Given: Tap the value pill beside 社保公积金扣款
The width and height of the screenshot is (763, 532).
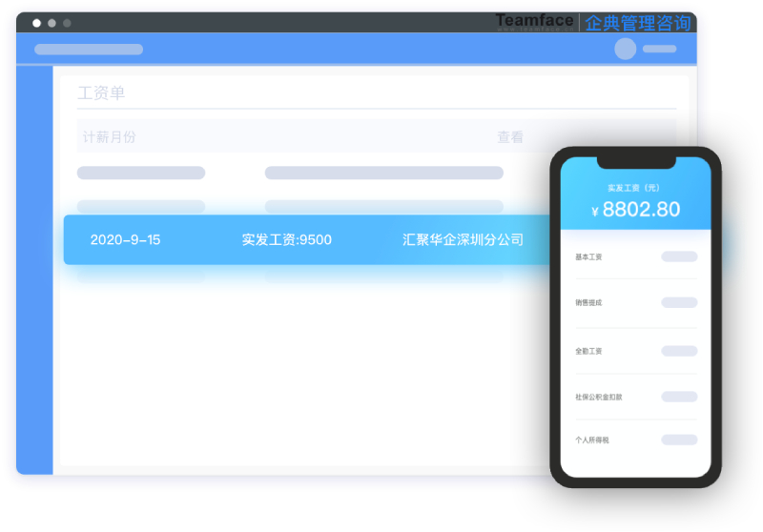Looking at the screenshot, I should [679, 397].
